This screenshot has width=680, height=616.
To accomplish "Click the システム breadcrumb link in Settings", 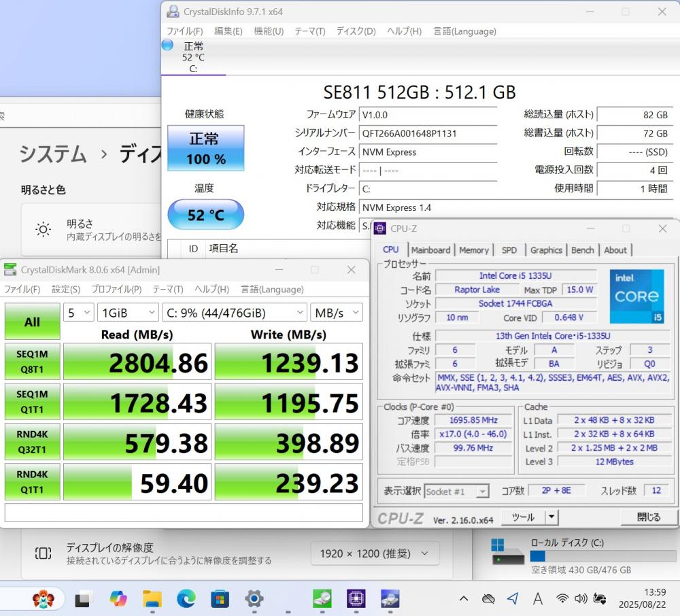I will click(53, 154).
